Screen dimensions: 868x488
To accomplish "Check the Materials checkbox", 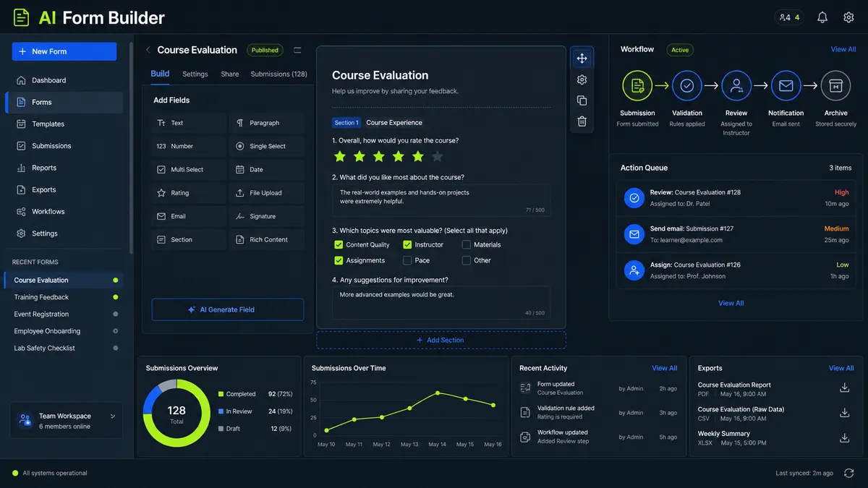I will coord(467,244).
